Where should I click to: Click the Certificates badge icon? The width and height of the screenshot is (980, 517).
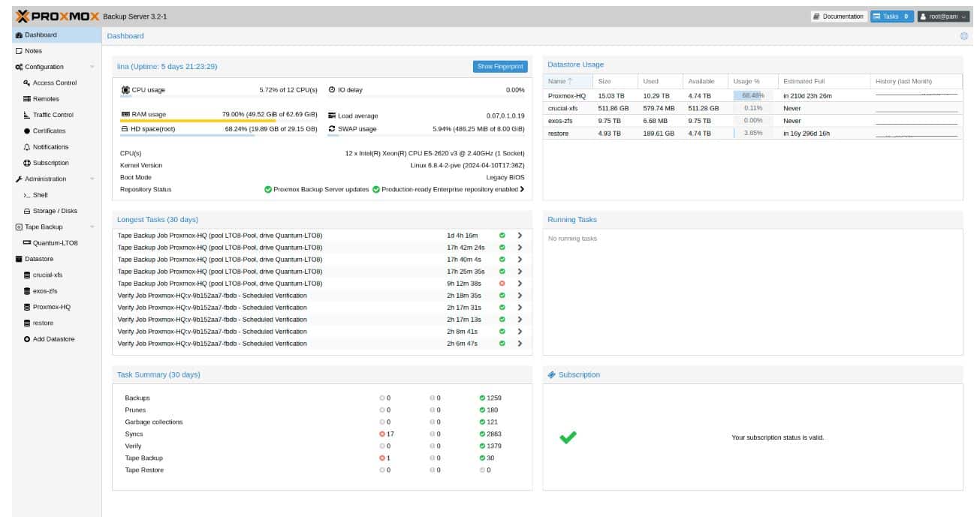(27, 131)
